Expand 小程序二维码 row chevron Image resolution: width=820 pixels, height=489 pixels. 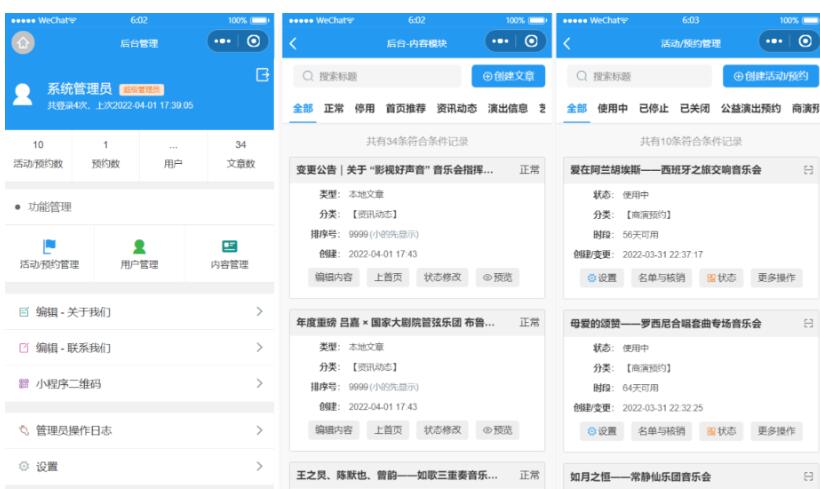(x=259, y=384)
